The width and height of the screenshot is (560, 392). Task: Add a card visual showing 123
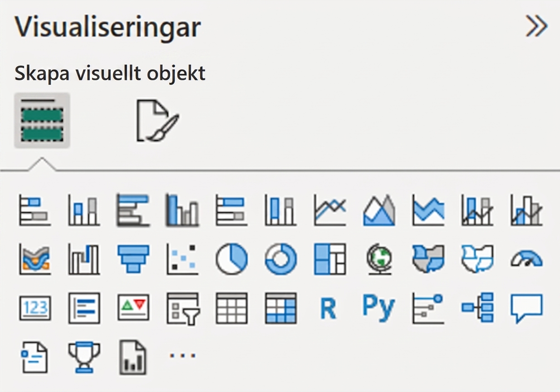click(x=35, y=308)
